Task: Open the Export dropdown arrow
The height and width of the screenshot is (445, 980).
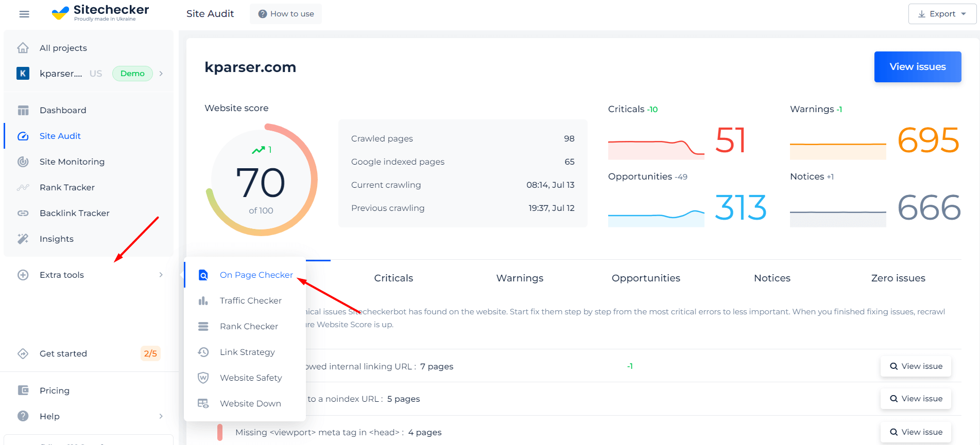Action: tap(964, 14)
